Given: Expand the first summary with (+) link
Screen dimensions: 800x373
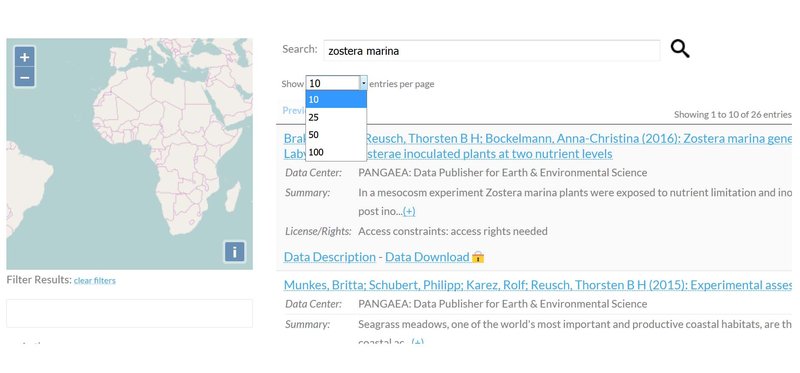Looking at the screenshot, I should pyautogui.click(x=409, y=211).
